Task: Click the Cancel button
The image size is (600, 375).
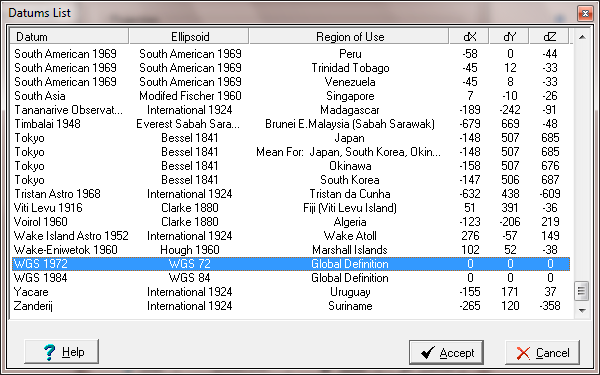Action: pyautogui.click(x=542, y=352)
